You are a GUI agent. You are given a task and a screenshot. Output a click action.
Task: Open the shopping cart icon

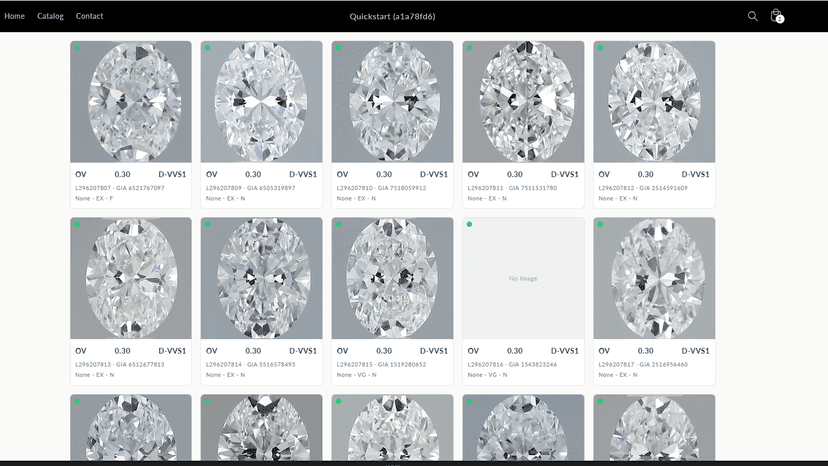(x=777, y=16)
